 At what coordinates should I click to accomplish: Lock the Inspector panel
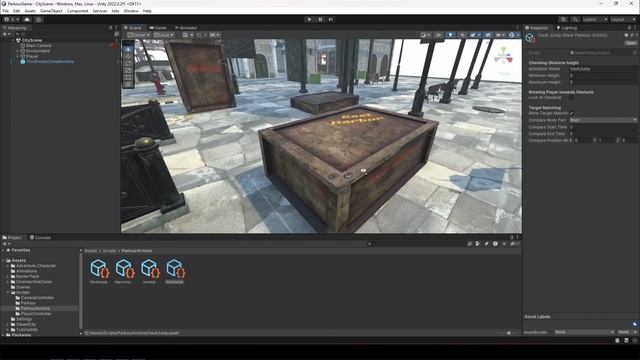(629, 28)
